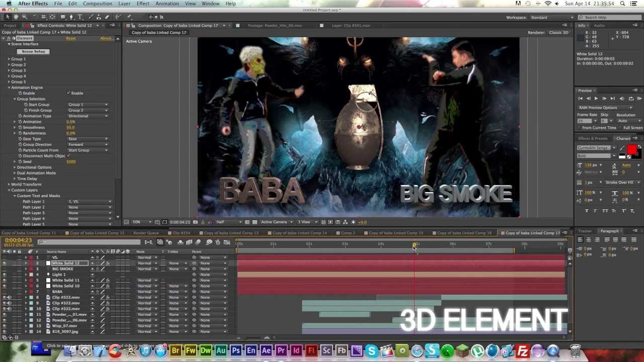Open the composition mini-flowchart in timeline
Viewport: 644px width, 362px height.
[148, 242]
